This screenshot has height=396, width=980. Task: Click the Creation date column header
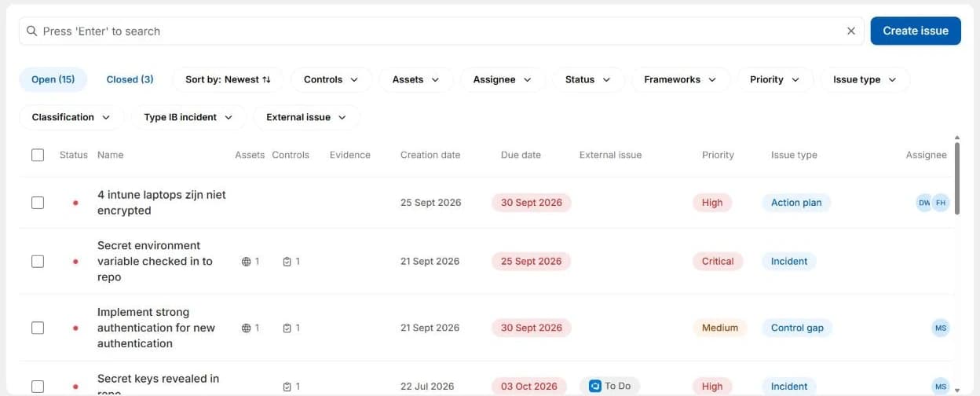pos(430,155)
